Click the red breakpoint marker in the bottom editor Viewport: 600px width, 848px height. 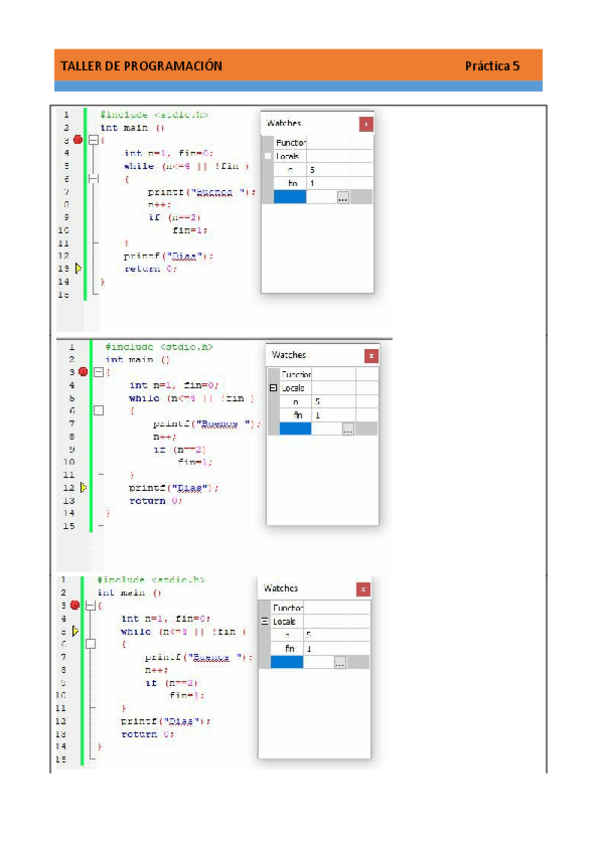coord(75,605)
